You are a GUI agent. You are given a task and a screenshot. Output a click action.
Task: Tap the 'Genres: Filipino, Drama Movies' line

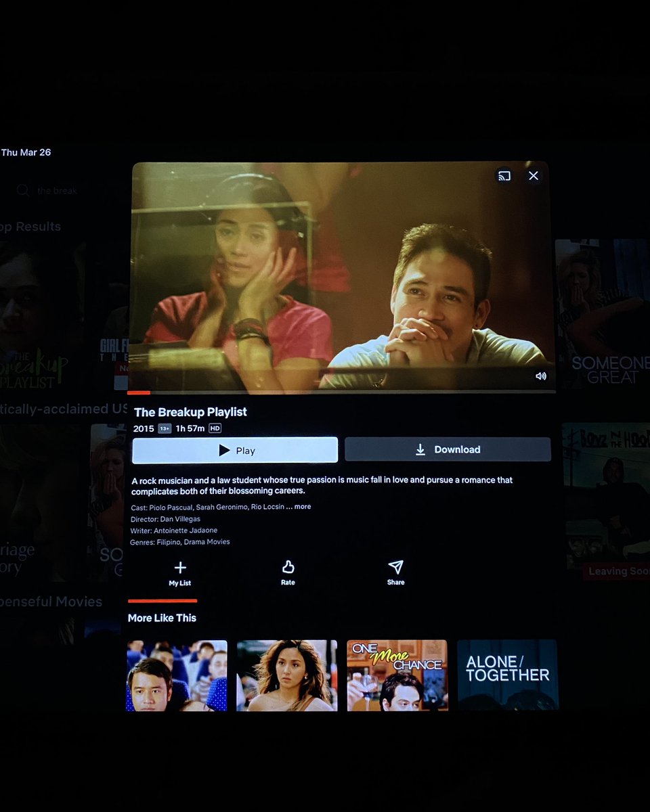[x=180, y=542]
